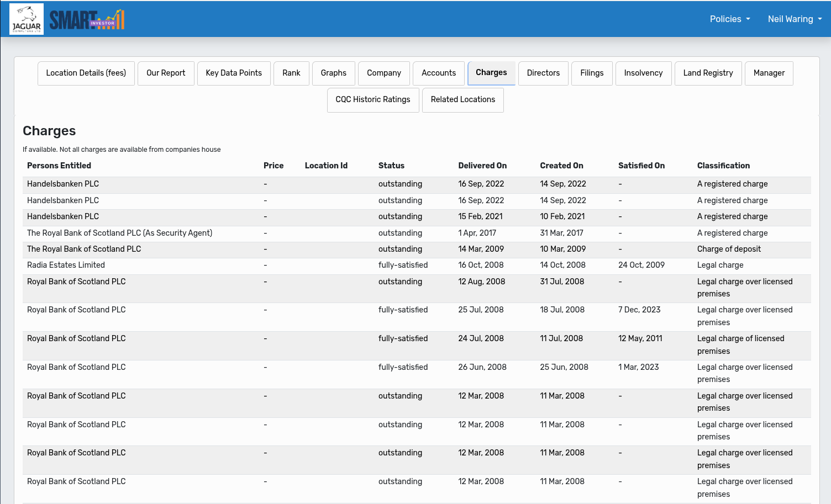View the Company tab
The height and width of the screenshot is (504, 831).
point(384,73)
